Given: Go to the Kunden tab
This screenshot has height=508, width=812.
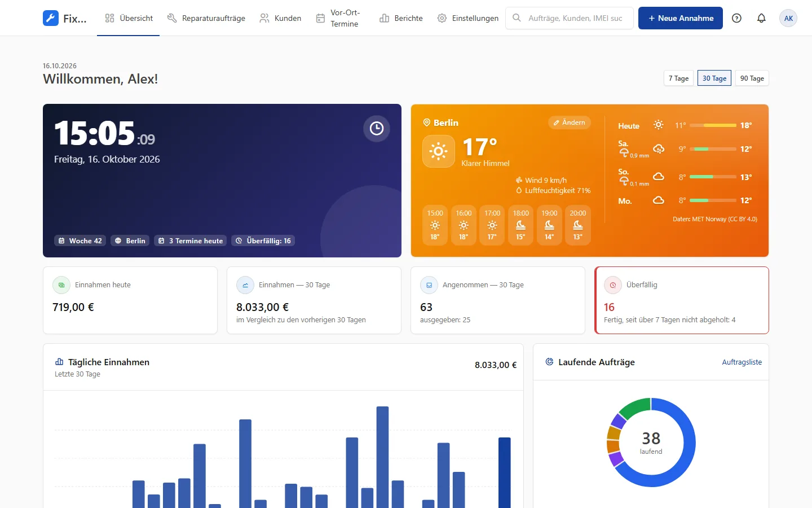Looking at the screenshot, I should 280,18.
